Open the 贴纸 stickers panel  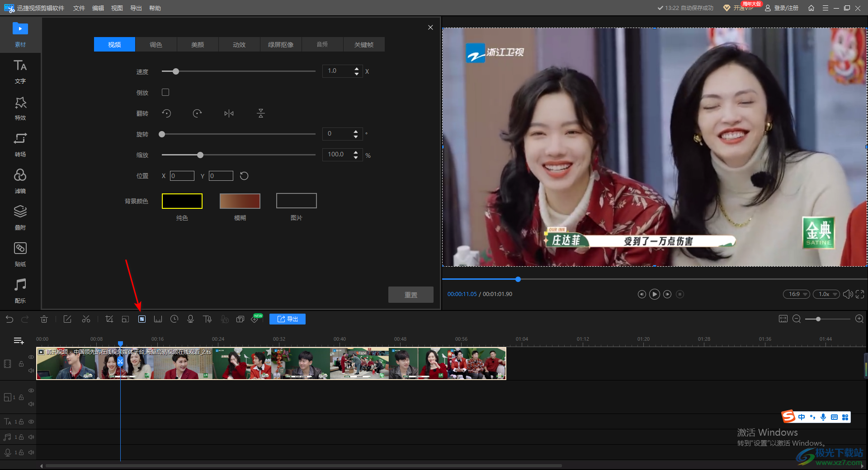pyautogui.click(x=20, y=254)
